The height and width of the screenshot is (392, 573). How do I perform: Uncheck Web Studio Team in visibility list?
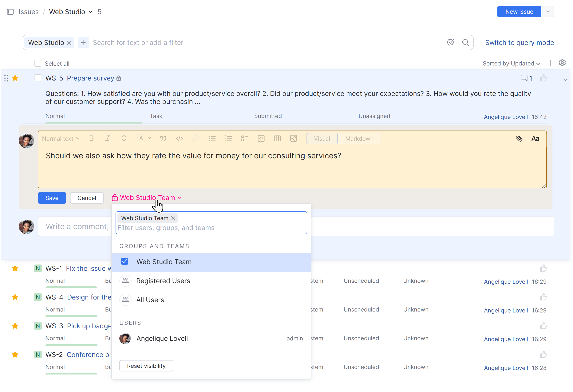125,261
